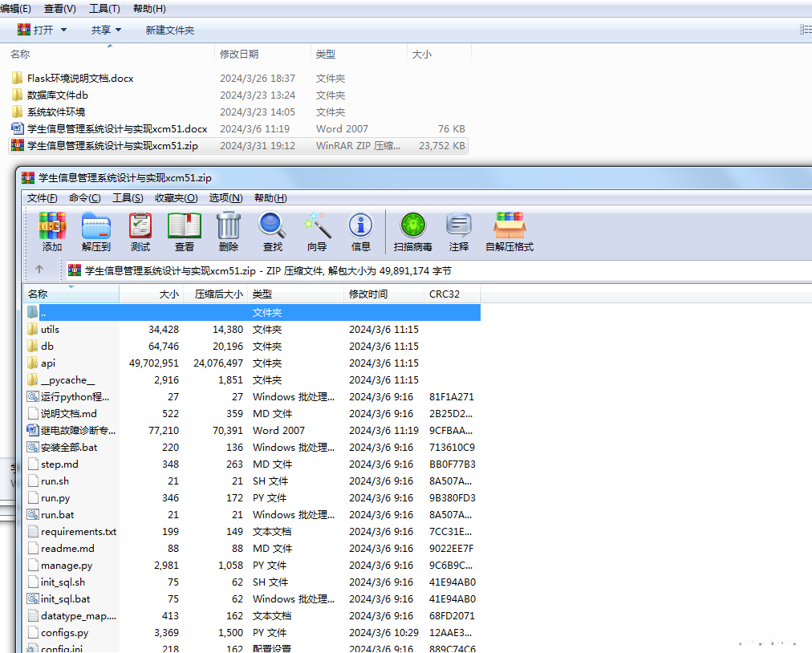Screen dimensions: 812x653
Task: Click the Info (信息) icon
Action: tap(360, 225)
